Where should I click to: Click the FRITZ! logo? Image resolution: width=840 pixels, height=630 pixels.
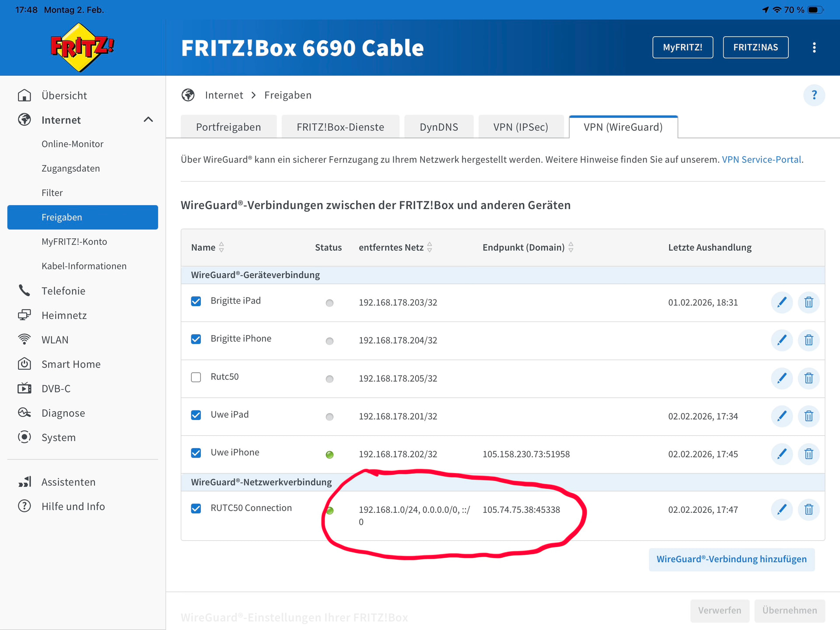(82, 47)
